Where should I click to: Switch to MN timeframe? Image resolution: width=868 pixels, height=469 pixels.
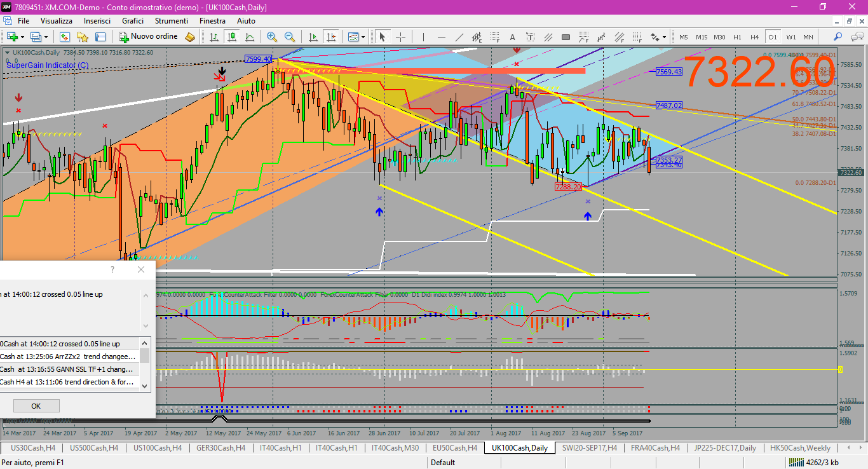coord(808,37)
